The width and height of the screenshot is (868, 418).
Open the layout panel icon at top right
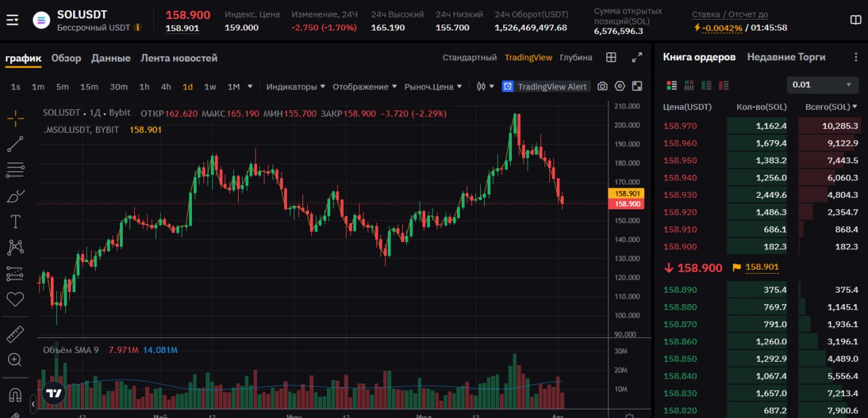[x=855, y=20]
